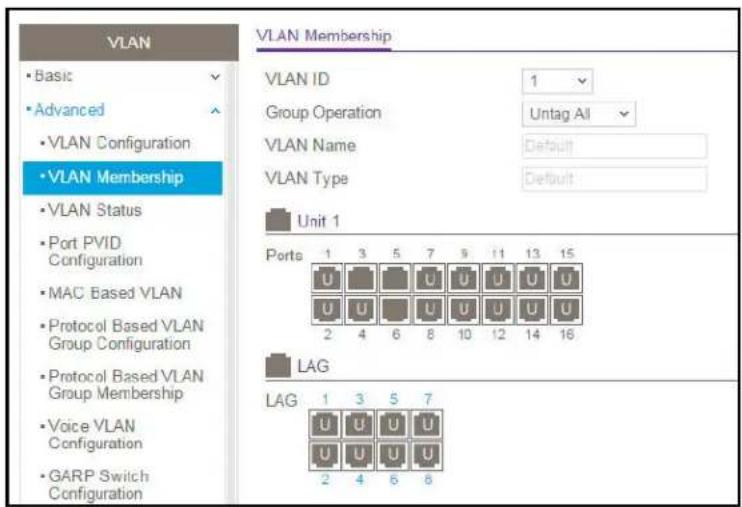The height and width of the screenshot is (507, 742).
Task: Open Port PVID Configuration page
Action: point(95,251)
